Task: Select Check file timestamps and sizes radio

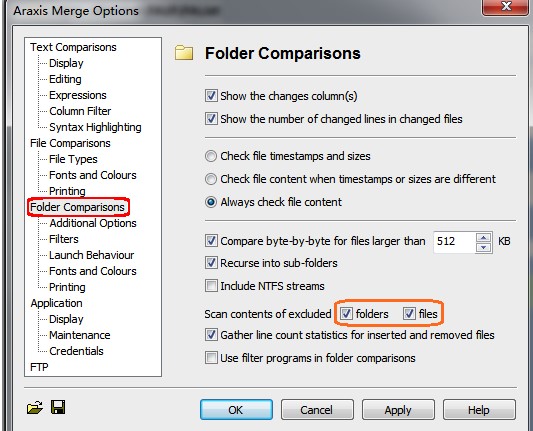Action: (x=211, y=156)
